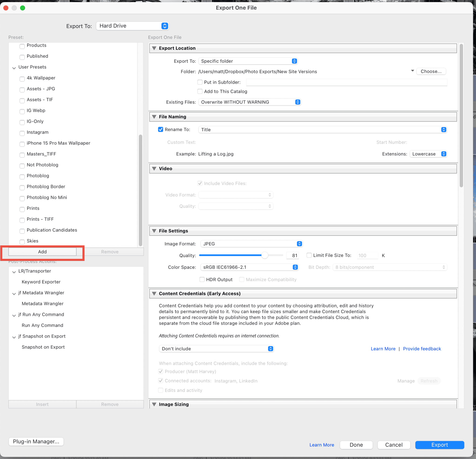Screen dimensions: 476x459
Task: Collapse the User Presets chevron
Action: click(x=14, y=68)
